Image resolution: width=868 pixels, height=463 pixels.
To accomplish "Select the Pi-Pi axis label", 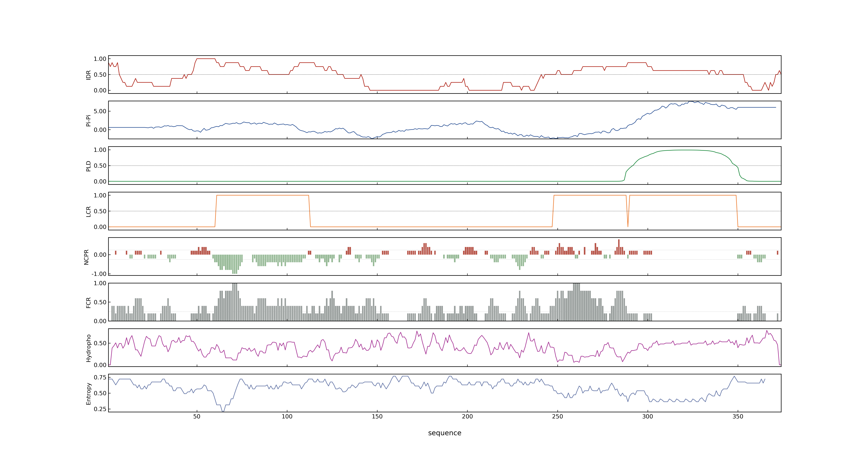I will pos(89,120).
